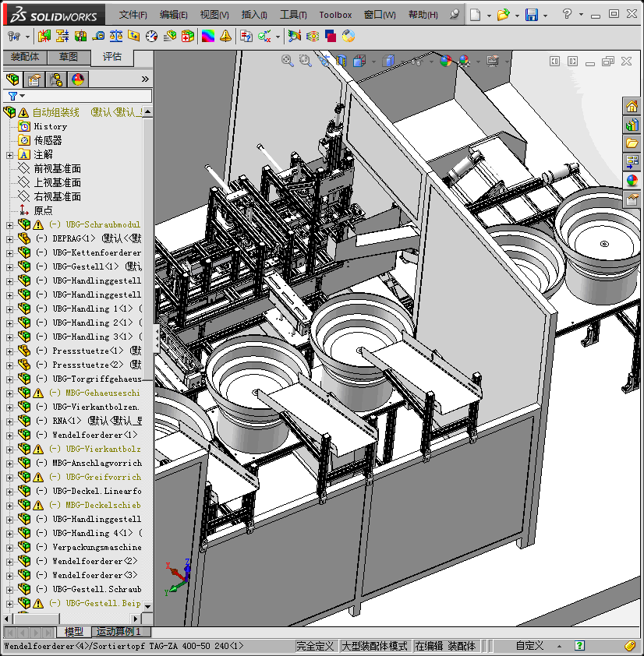Open the FeatureManager design tree tab icon

[12, 79]
